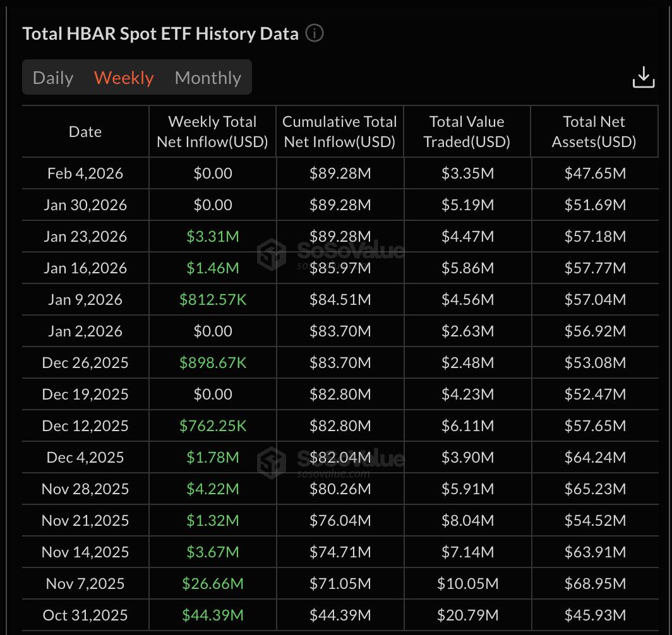Switch to the Daily view
Screen dimensions: 672x635
(x=53, y=77)
